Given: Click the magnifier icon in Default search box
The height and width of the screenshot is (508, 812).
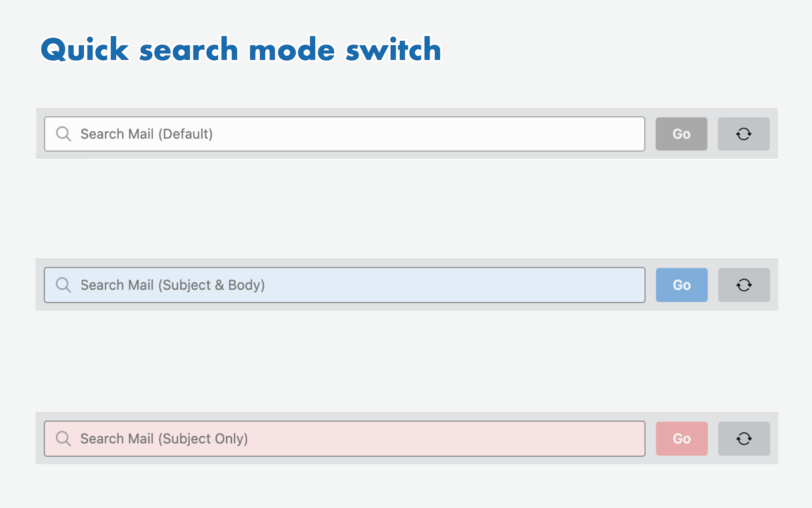Looking at the screenshot, I should click(x=63, y=134).
